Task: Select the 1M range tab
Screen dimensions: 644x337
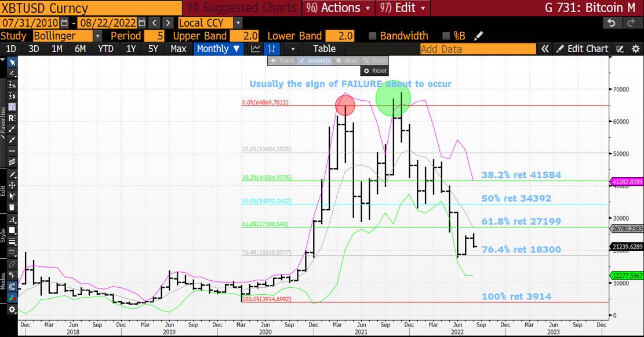Action: point(57,49)
